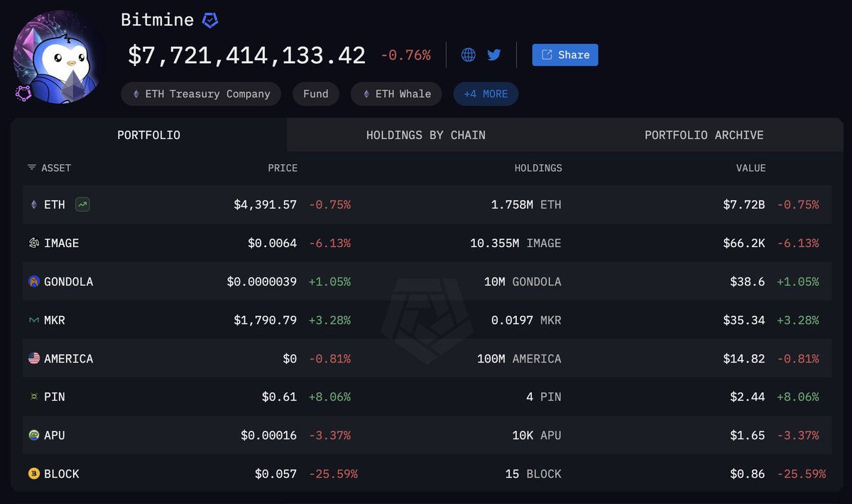Open the Bitmine website globe icon

(469, 55)
